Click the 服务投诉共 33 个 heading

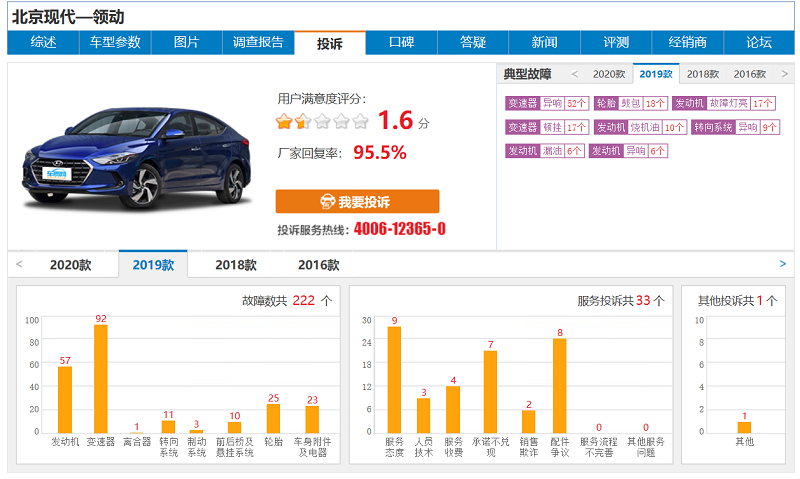click(x=621, y=301)
